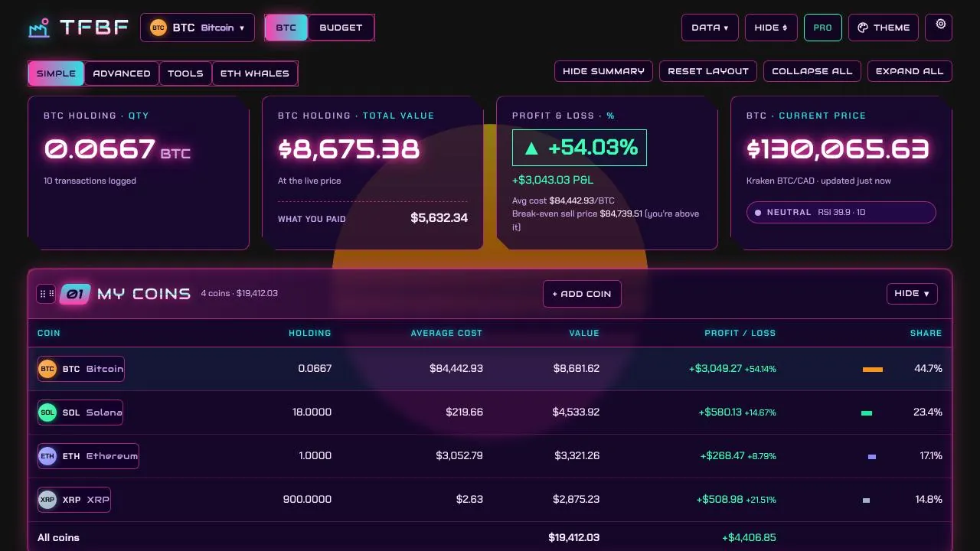Click the orange BTC icon in coin selector
The width and height of the screenshot is (980, 551).
tap(158, 28)
